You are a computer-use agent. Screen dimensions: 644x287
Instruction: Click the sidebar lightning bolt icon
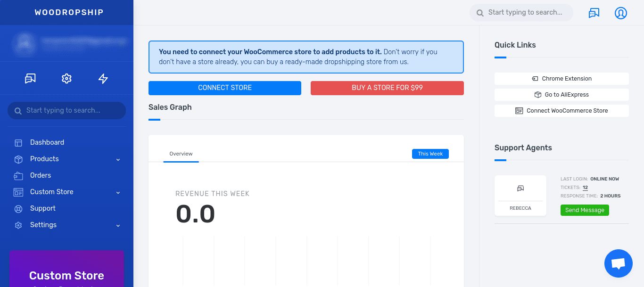pos(103,78)
